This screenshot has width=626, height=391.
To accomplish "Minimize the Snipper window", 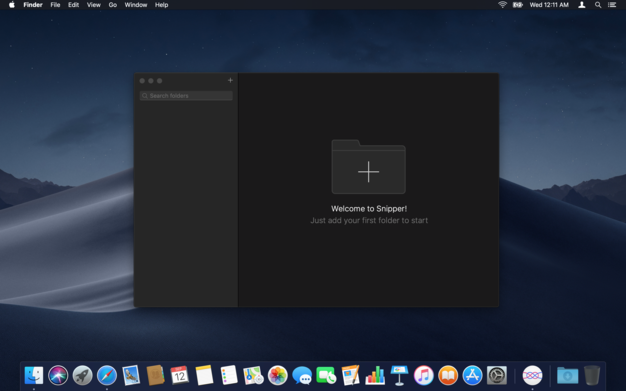I will point(151,81).
